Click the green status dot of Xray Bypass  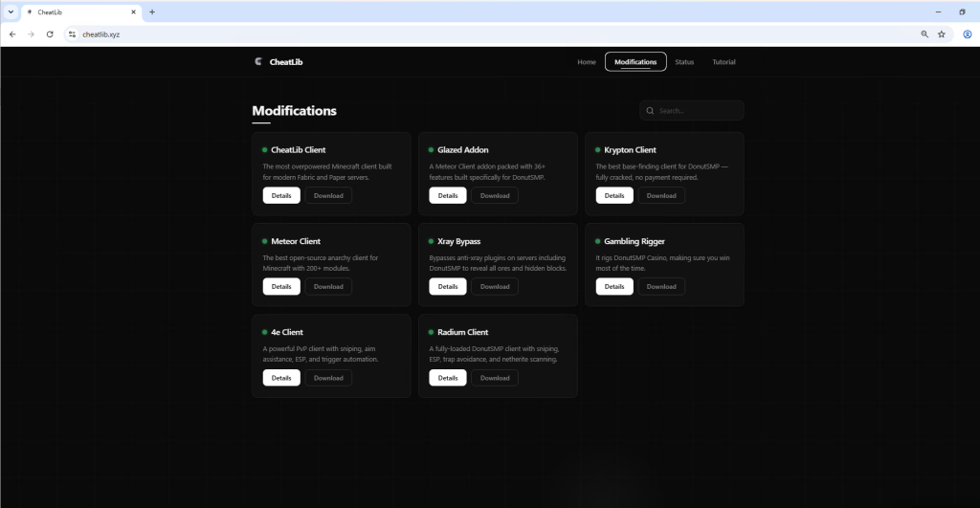tap(431, 241)
